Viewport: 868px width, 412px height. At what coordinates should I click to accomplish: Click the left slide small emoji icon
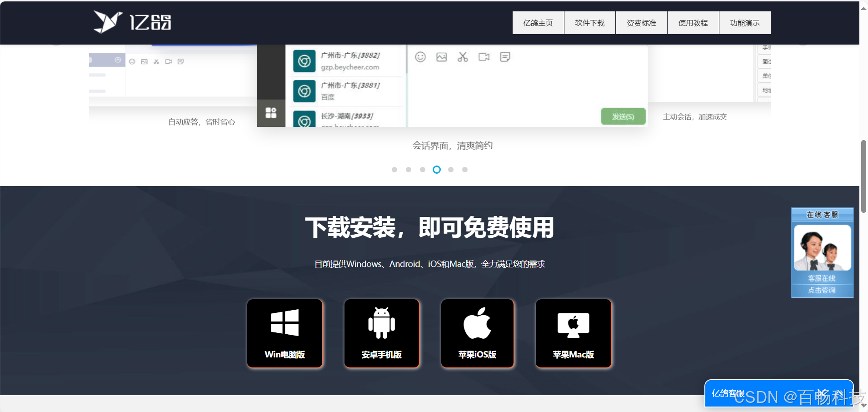click(x=132, y=61)
